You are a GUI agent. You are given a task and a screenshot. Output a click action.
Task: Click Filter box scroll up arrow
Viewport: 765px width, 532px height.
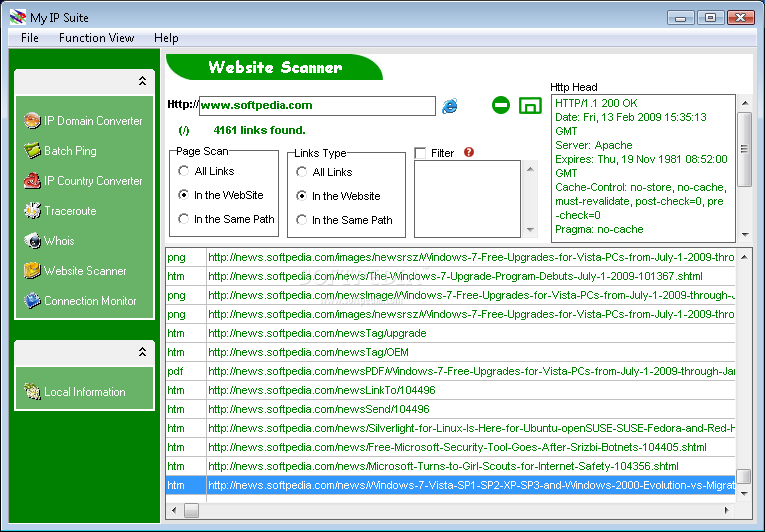[530, 169]
